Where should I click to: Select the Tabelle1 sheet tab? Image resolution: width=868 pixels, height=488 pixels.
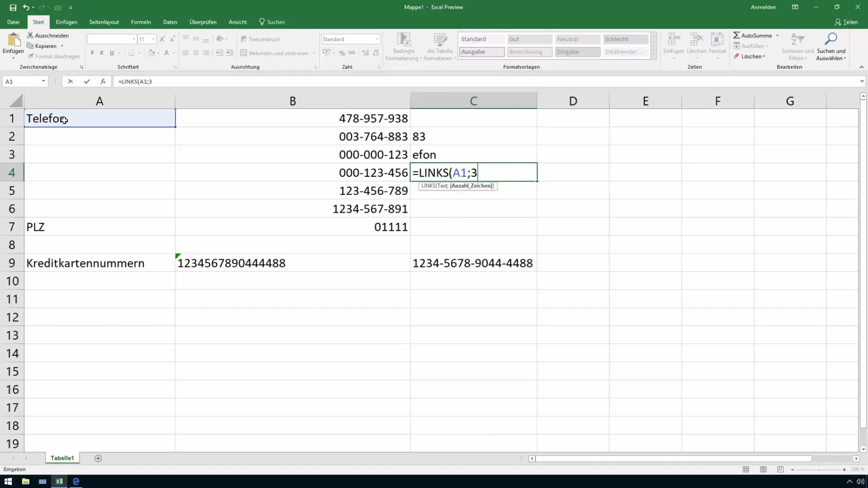(x=62, y=458)
